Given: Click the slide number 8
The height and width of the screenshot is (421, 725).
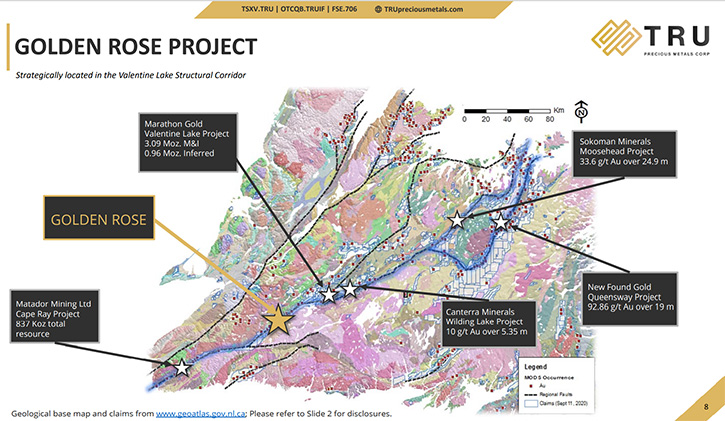Looking at the screenshot, I should pos(706,407).
